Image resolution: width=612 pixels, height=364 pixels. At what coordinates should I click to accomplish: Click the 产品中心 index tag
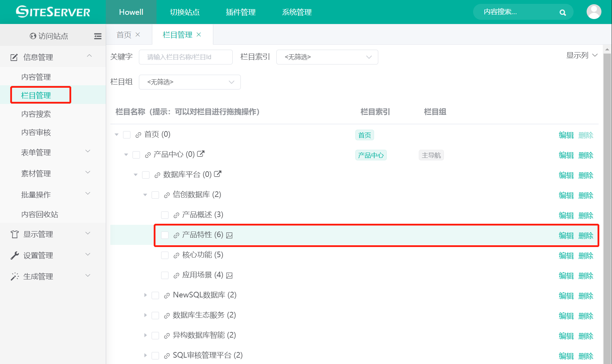click(x=371, y=155)
